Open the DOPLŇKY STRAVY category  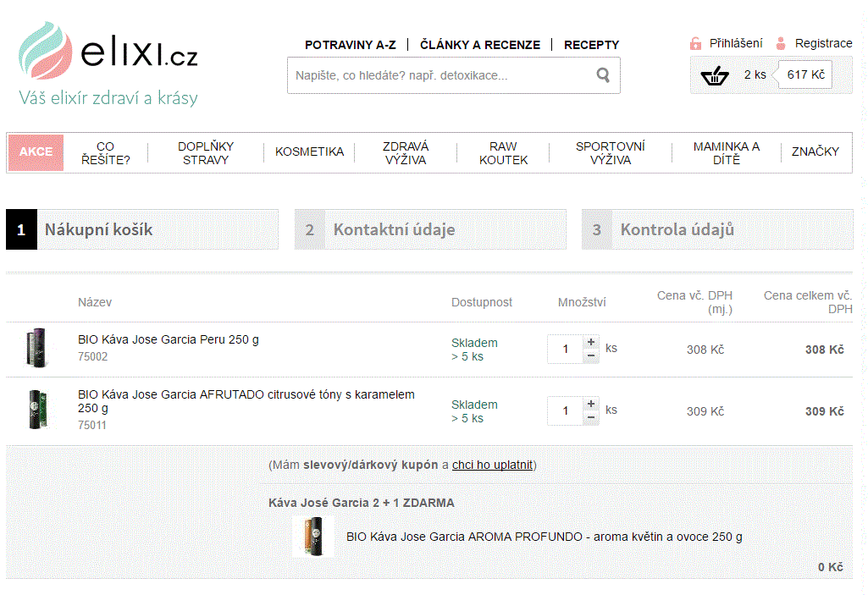206,153
